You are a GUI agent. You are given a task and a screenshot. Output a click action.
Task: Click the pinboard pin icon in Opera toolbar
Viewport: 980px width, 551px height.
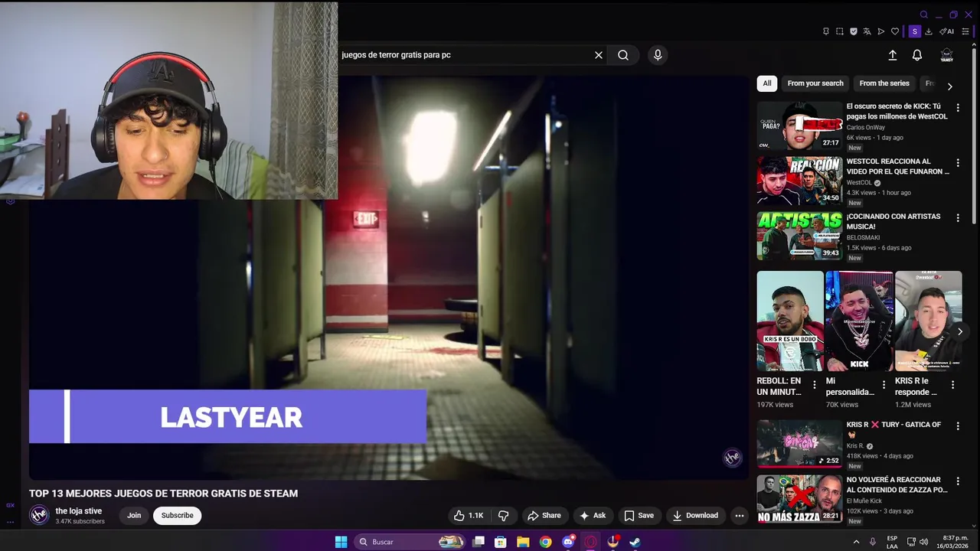pos(825,31)
